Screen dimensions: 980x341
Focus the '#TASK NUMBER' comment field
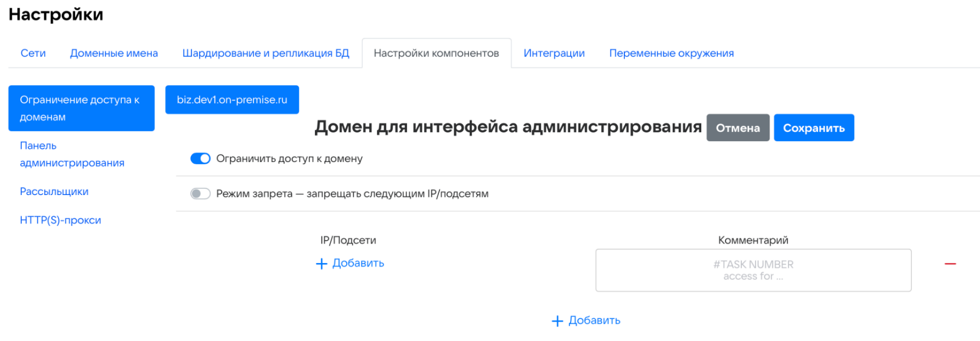pyautogui.click(x=753, y=270)
